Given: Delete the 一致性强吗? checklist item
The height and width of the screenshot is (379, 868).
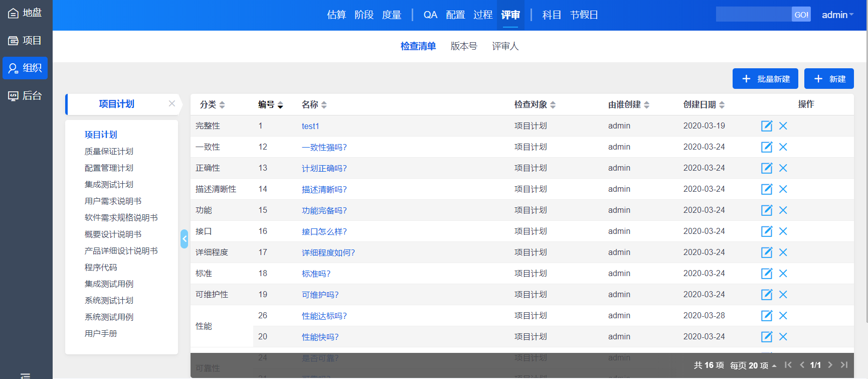Looking at the screenshot, I should point(783,147).
